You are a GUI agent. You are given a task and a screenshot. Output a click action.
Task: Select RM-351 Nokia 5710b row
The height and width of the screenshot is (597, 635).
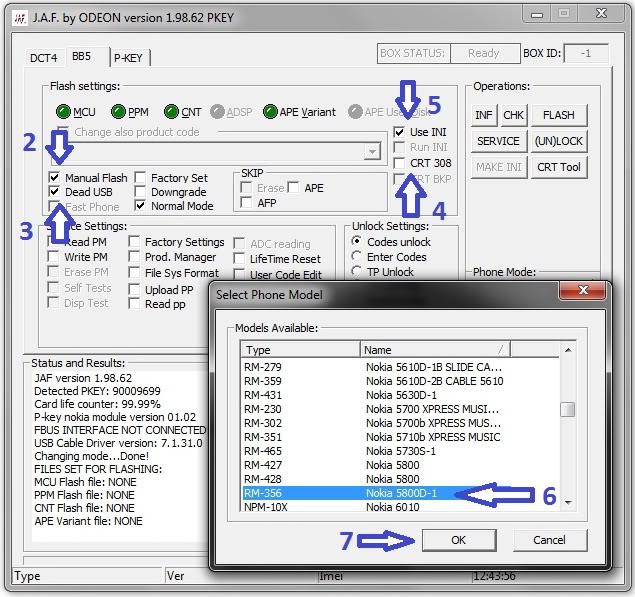[x=400, y=437]
